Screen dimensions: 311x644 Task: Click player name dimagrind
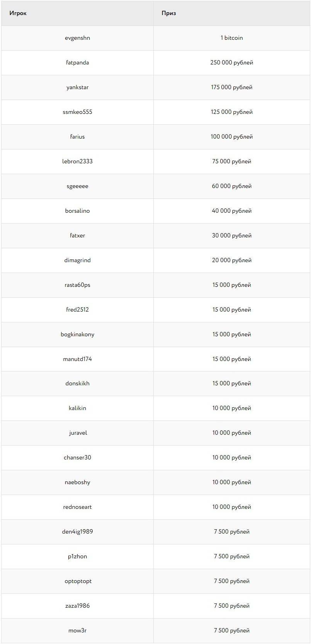click(x=77, y=260)
